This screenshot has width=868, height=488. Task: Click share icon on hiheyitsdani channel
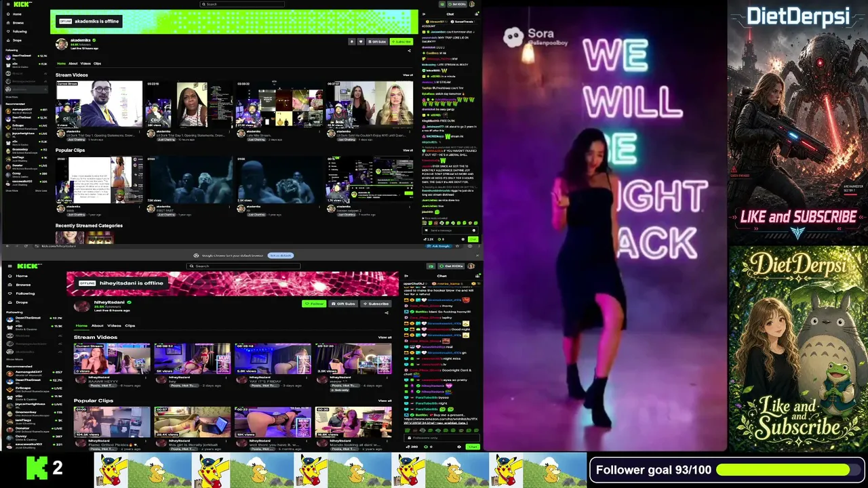pyautogui.click(x=387, y=312)
